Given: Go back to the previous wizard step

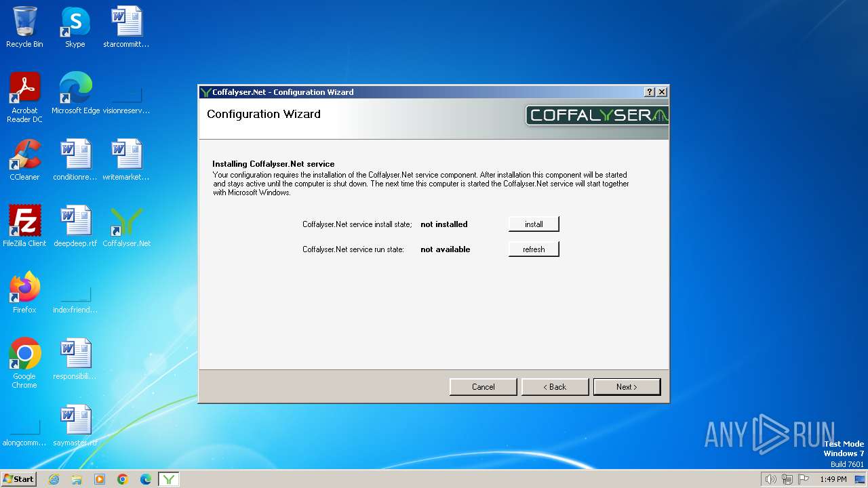Looking at the screenshot, I should coord(555,387).
